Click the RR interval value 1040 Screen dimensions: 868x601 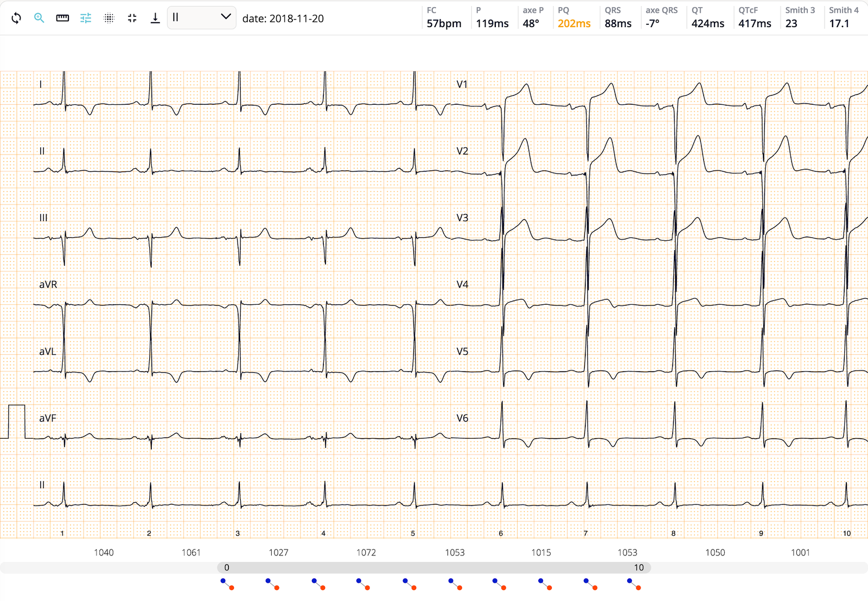104,552
